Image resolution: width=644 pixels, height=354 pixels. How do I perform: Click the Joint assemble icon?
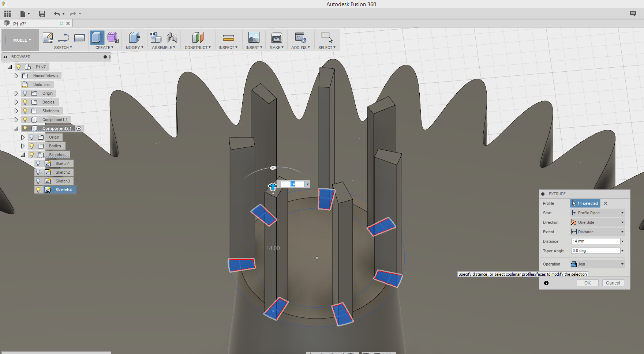(x=172, y=37)
